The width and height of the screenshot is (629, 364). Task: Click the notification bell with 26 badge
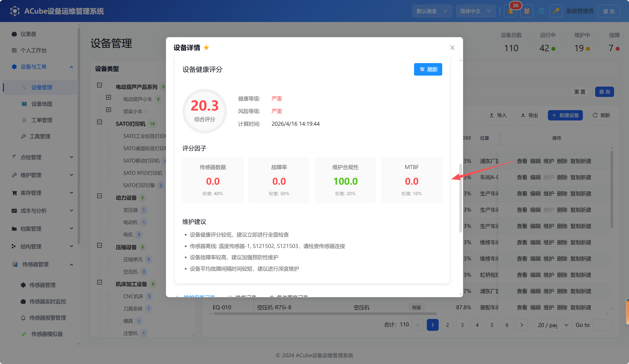(x=510, y=11)
